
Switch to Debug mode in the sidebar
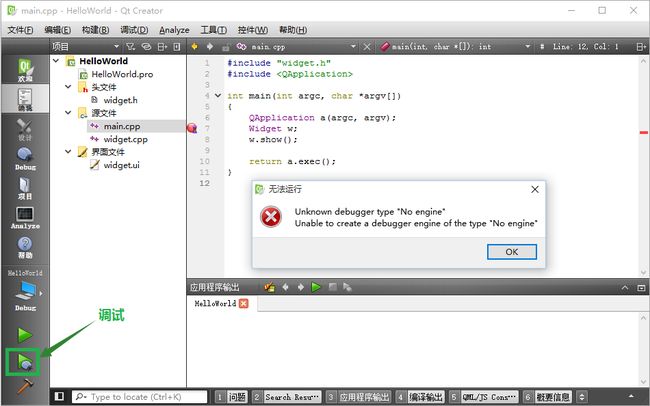[x=25, y=158]
